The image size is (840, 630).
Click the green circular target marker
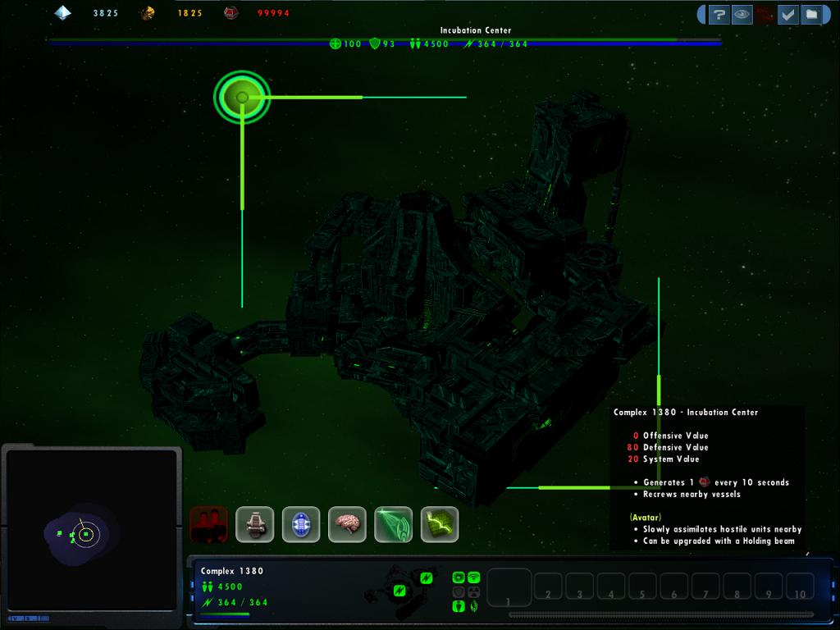coord(242,98)
